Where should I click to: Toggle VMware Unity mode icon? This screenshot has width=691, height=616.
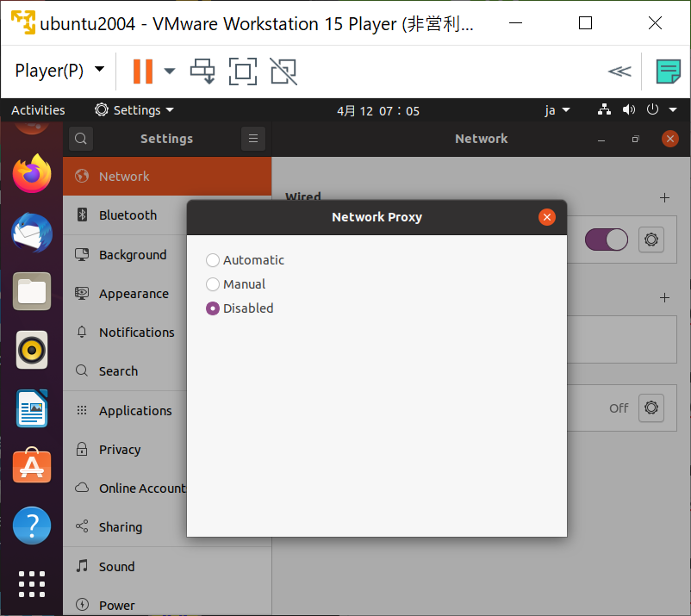[x=283, y=71]
